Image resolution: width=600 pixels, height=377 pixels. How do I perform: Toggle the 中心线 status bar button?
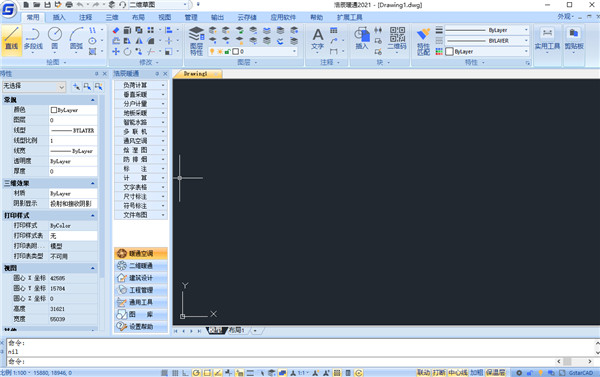click(458, 372)
